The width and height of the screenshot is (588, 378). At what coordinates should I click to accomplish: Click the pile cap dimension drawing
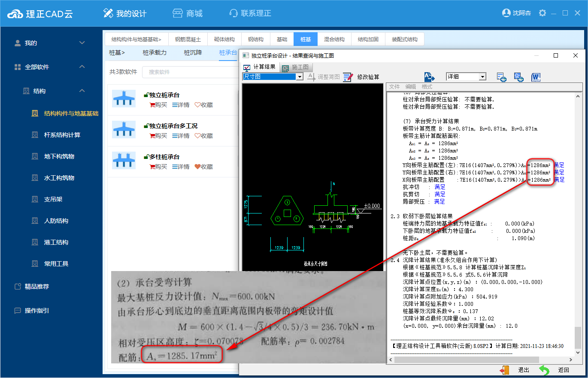point(312,177)
